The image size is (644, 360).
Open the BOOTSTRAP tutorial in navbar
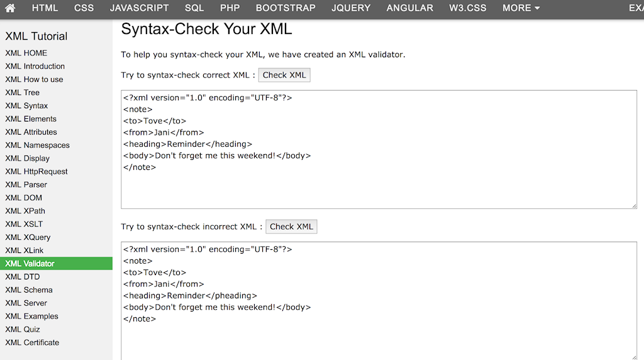(286, 8)
